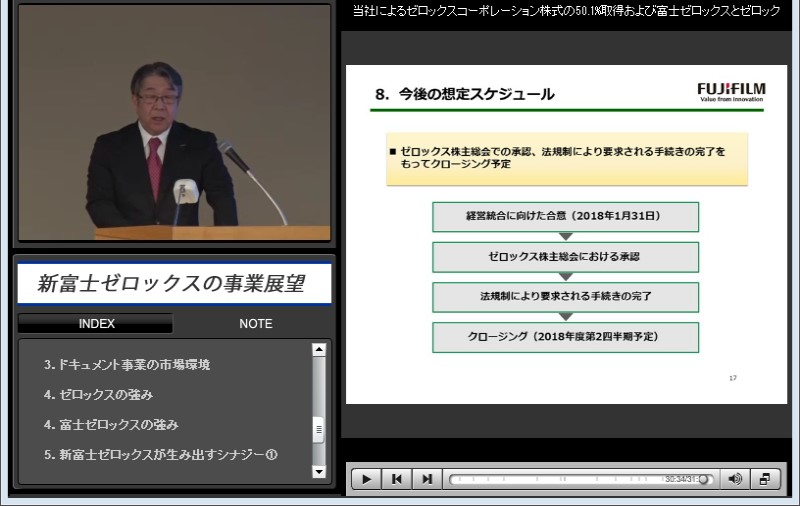Jump to 4. ゼロックスの強み

[98, 395]
